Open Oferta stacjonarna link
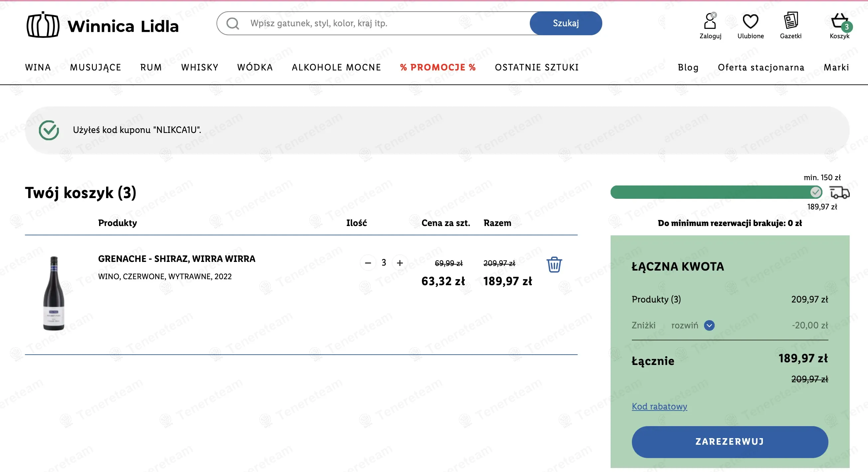Screen dimensions: 868x472 (x=761, y=67)
